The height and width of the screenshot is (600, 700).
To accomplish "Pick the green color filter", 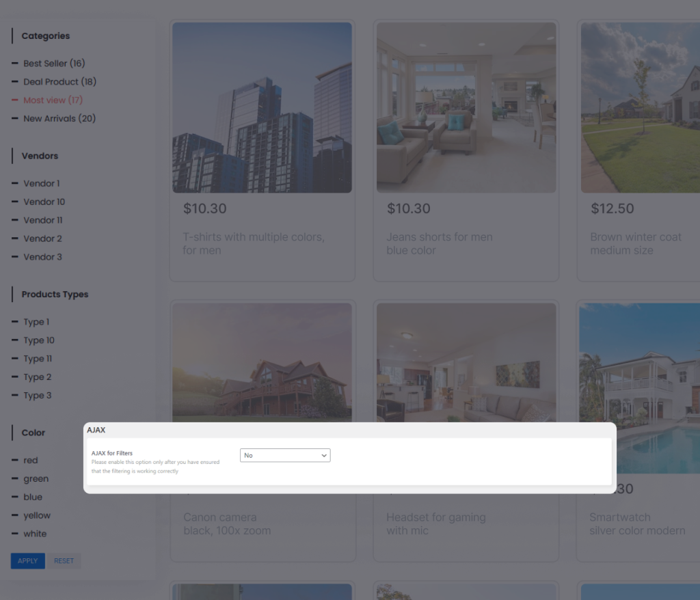I will pos(36,478).
